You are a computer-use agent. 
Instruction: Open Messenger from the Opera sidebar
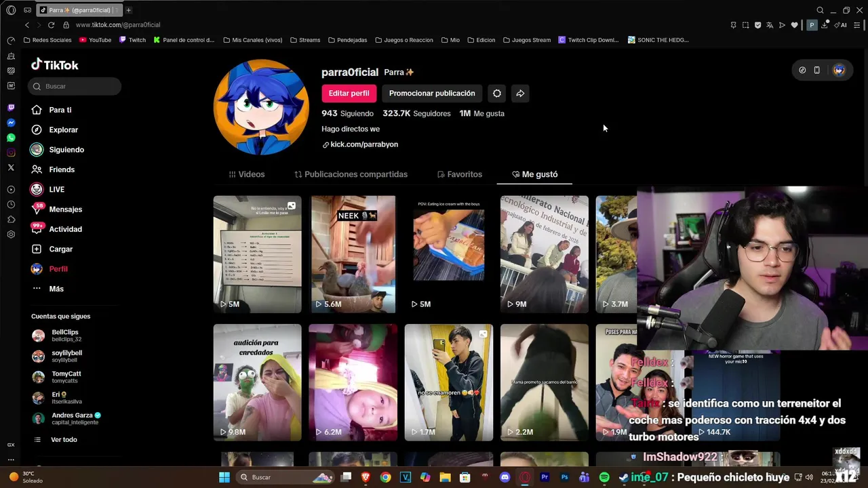pos(11,123)
